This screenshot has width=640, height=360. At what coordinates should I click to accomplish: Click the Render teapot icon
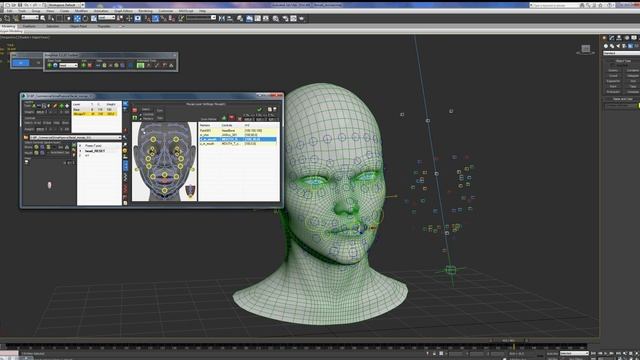[x=302, y=18]
